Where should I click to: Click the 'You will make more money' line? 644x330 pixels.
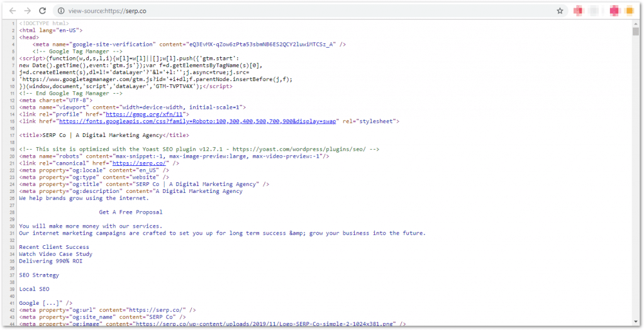(91, 226)
